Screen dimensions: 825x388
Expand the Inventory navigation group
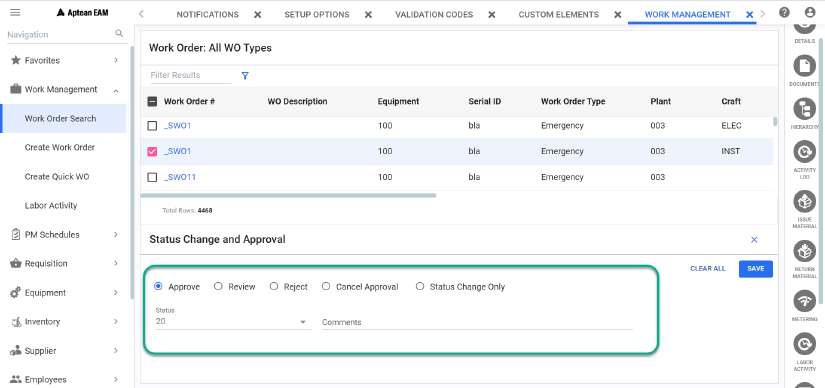click(x=66, y=322)
